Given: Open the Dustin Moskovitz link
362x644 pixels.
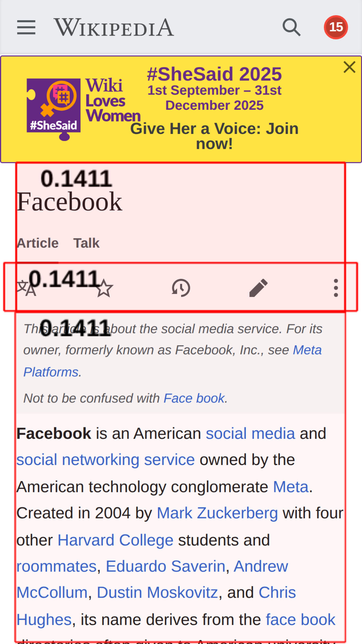Looking at the screenshot, I should click(157, 592).
